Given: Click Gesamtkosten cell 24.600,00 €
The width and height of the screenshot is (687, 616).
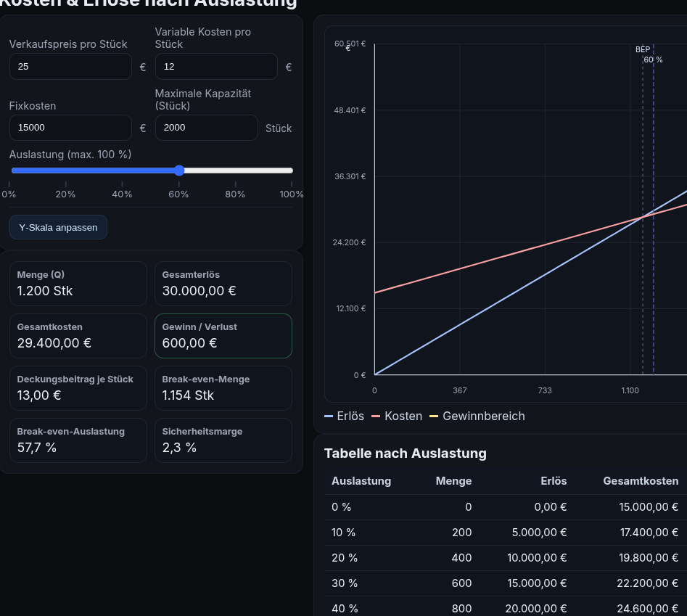Looking at the screenshot, I should [x=648, y=609].
